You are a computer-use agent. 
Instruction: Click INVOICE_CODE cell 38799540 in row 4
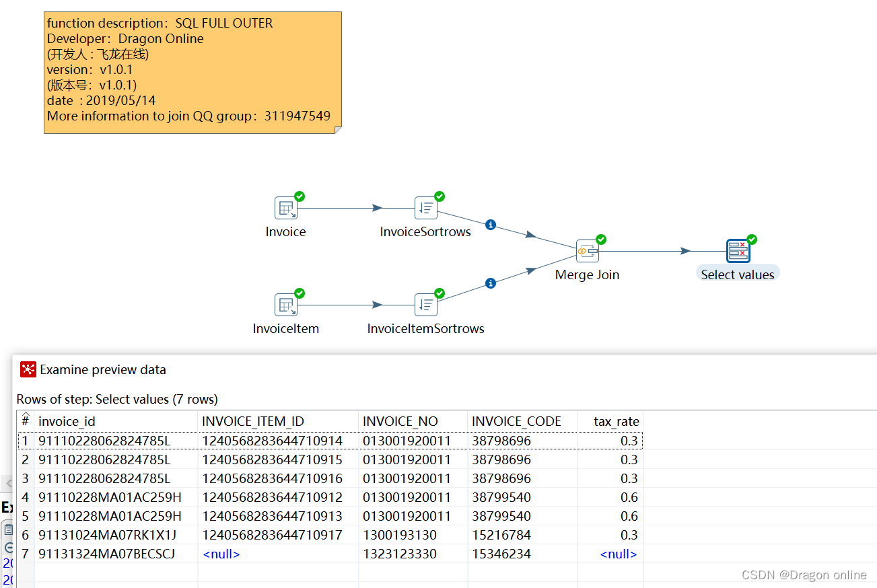(x=522, y=497)
